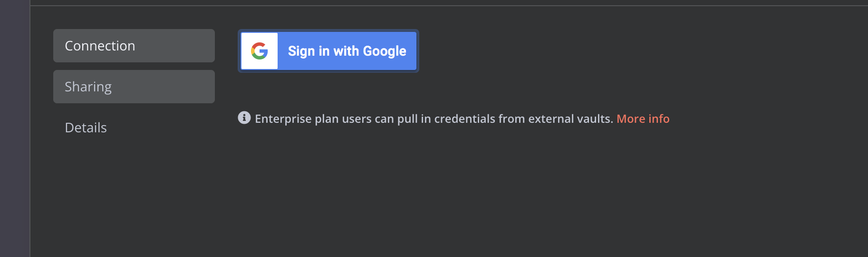Select the Details tab

pyautogui.click(x=134, y=128)
